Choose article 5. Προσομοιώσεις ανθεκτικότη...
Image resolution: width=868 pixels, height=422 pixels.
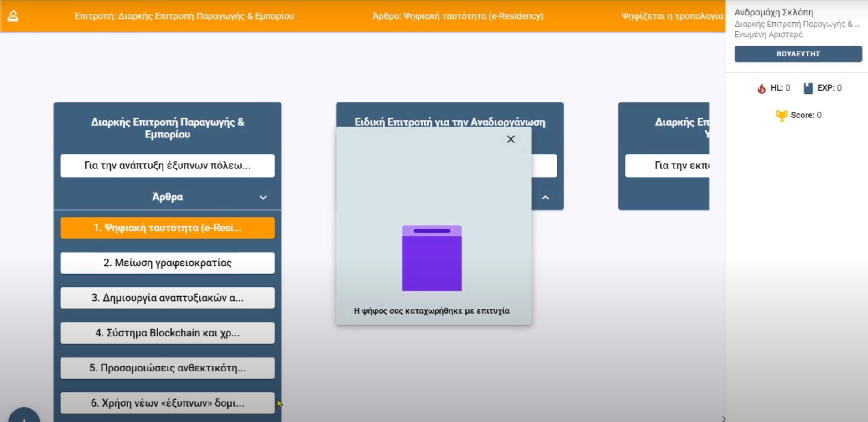point(167,368)
